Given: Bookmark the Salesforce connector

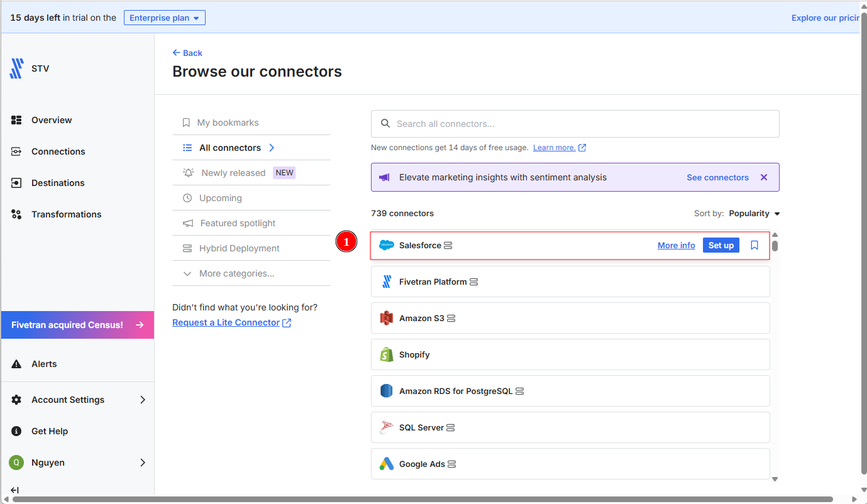Looking at the screenshot, I should pos(754,245).
